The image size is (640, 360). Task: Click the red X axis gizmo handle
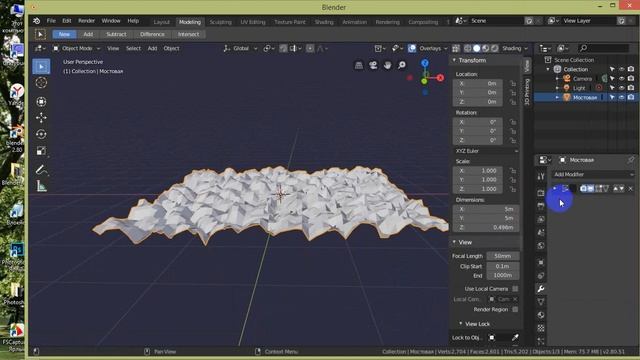[x=440, y=78]
